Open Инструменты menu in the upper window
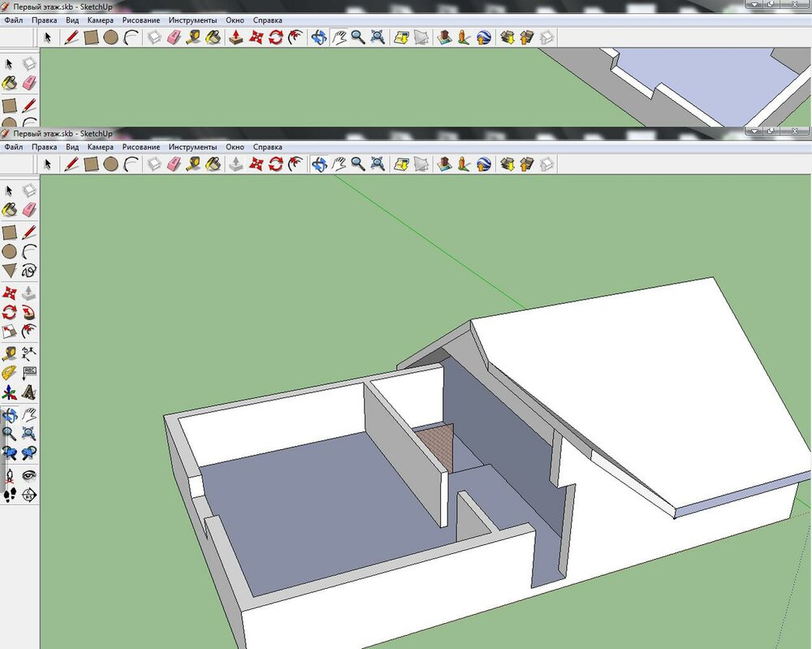Image resolution: width=812 pixels, height=649 pixels. click(x=192, y=19)
